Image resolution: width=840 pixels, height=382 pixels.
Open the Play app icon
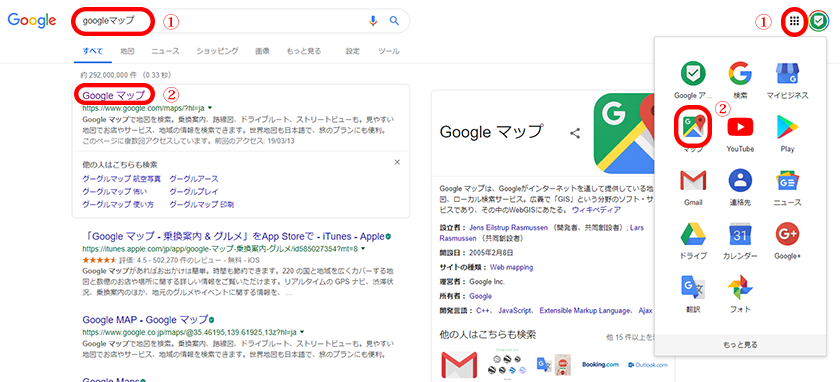787,127
